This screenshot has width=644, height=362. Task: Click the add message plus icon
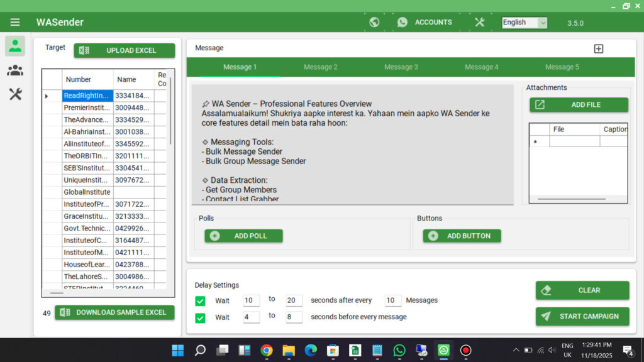pyautogui.click(x=598, y=48)
